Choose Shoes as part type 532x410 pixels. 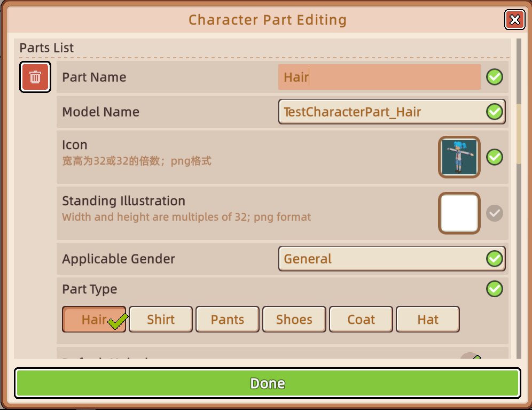294,320
